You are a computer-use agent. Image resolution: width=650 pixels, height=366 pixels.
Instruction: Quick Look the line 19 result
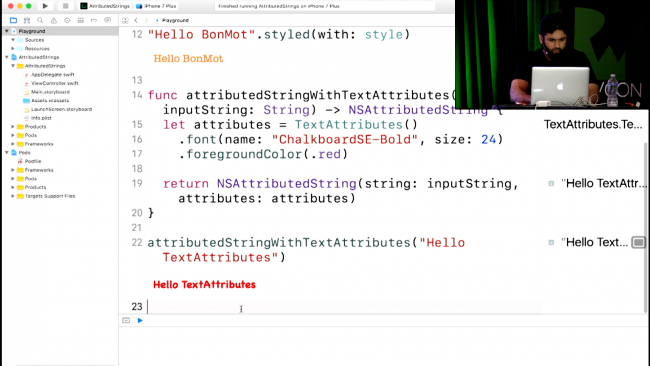click(551, 183)
